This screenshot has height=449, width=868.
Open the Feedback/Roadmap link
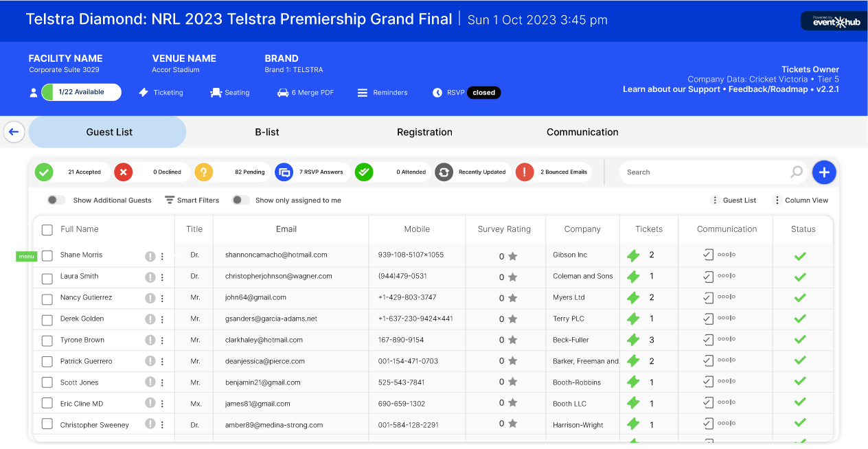click(x=768, y=89)
